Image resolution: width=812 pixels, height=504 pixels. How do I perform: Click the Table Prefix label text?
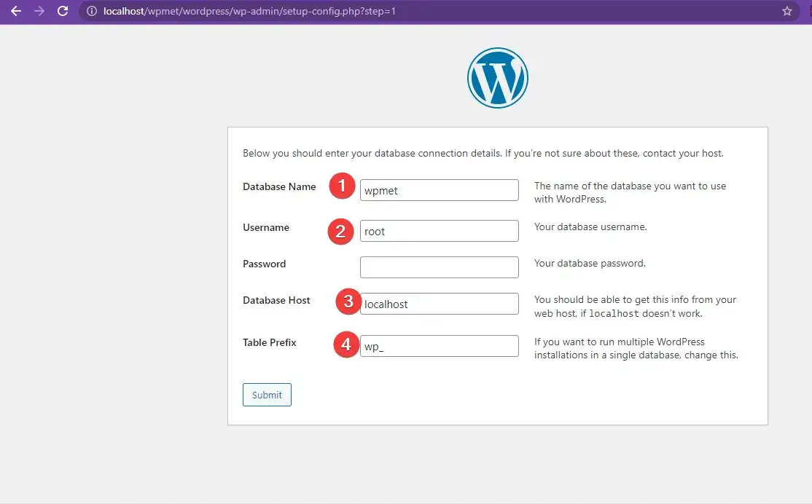pos(270,342)
